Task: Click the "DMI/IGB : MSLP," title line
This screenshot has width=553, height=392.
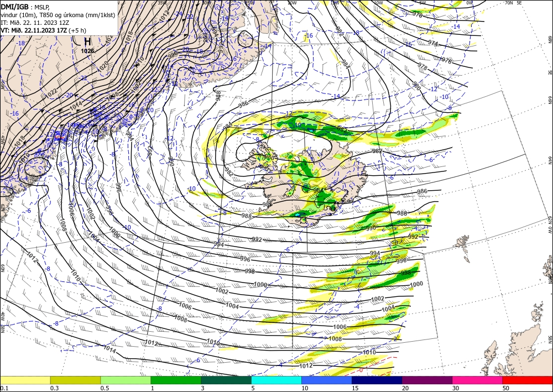Action: (25, 6)
